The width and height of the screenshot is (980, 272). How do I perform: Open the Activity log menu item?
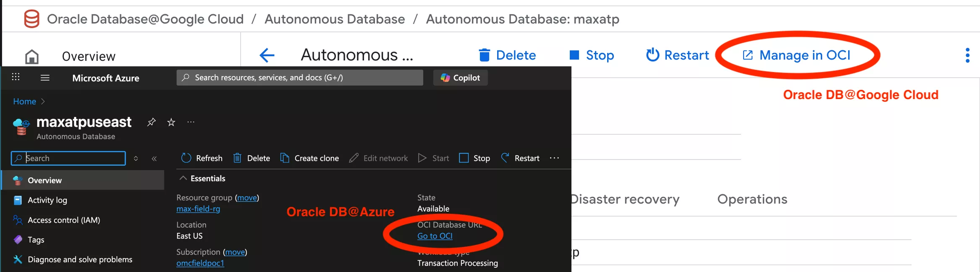47,200
